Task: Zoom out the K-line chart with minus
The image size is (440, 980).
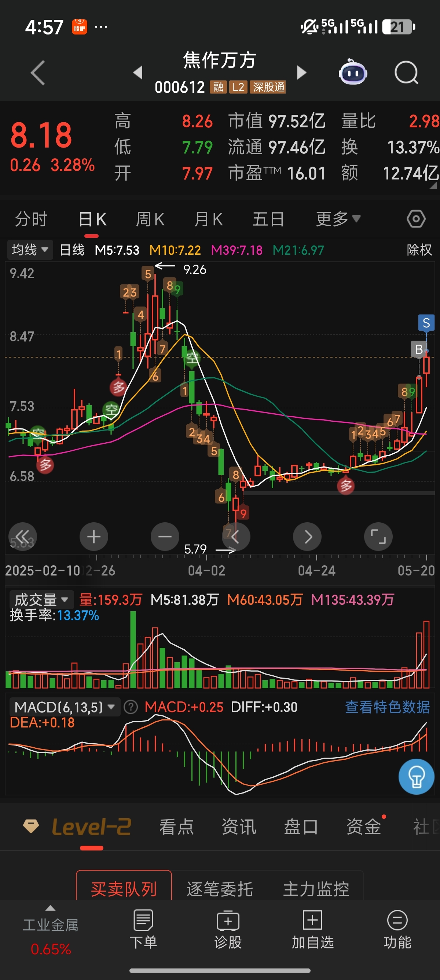Action: coord(165,536)
